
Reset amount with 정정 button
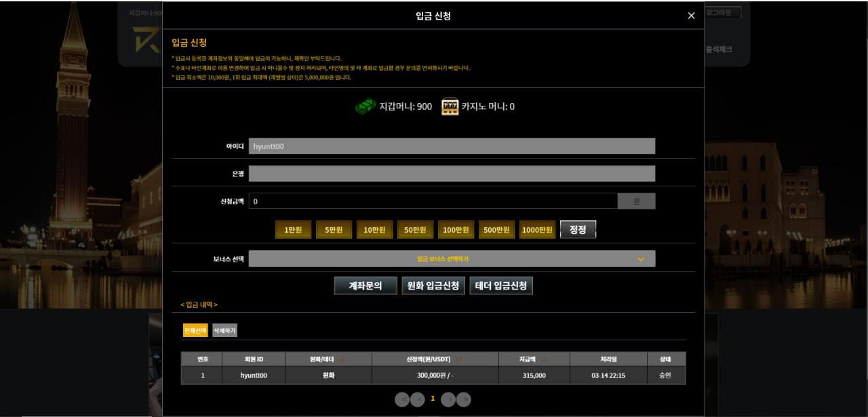coord(578,230)
